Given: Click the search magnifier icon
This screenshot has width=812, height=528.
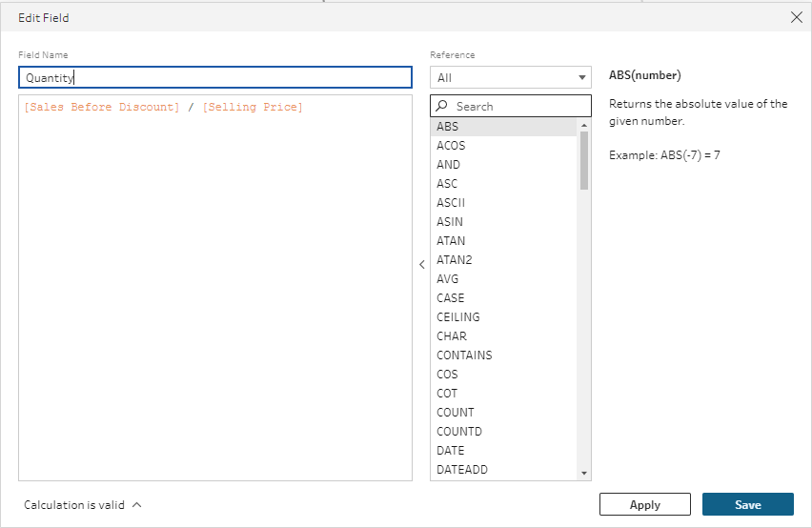Looking at the screenshot, I should coord(442,107).
